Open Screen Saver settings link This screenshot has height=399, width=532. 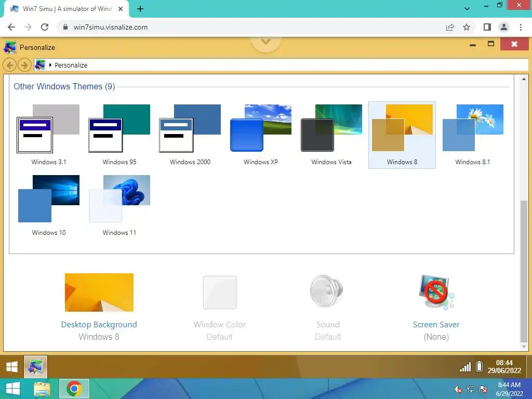436,325
